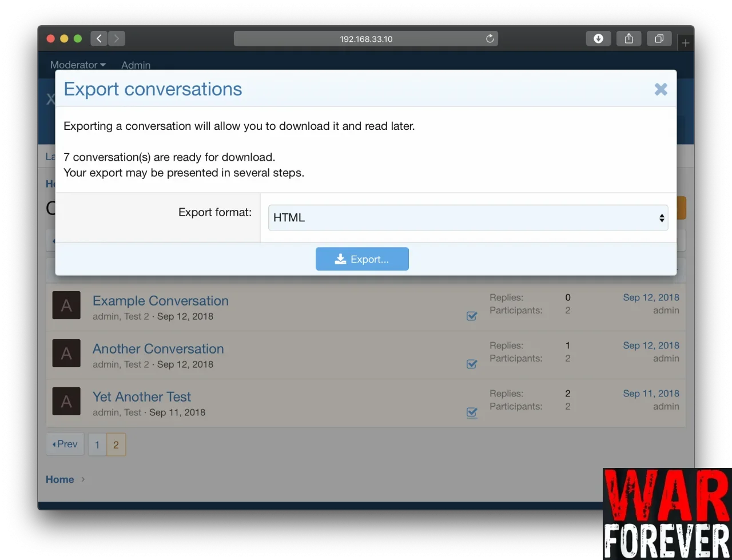Open Another Conversation link

[158, 349]
